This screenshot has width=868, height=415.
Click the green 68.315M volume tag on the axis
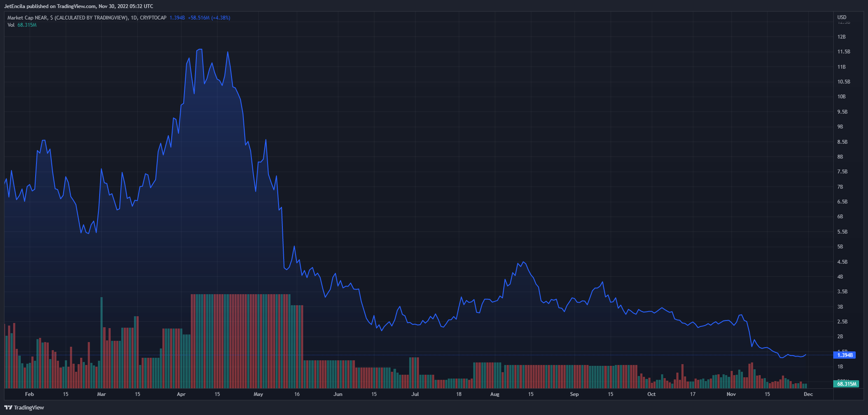[846, 384]
